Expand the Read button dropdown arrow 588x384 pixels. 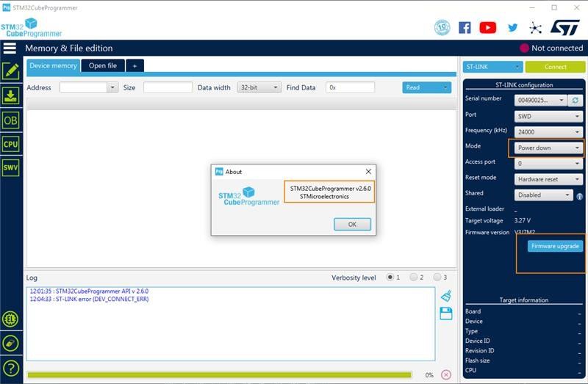pyautogui.click(x=445, y=87)
